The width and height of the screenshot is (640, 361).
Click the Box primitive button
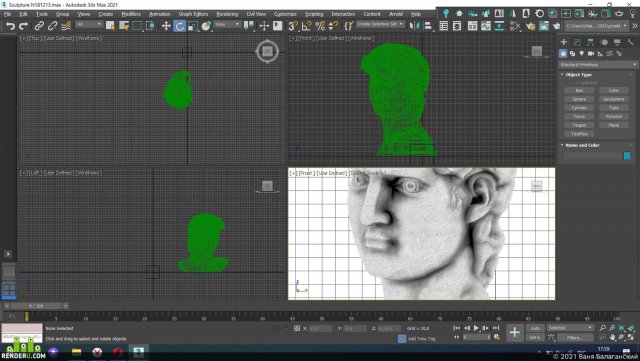(579, 90)
